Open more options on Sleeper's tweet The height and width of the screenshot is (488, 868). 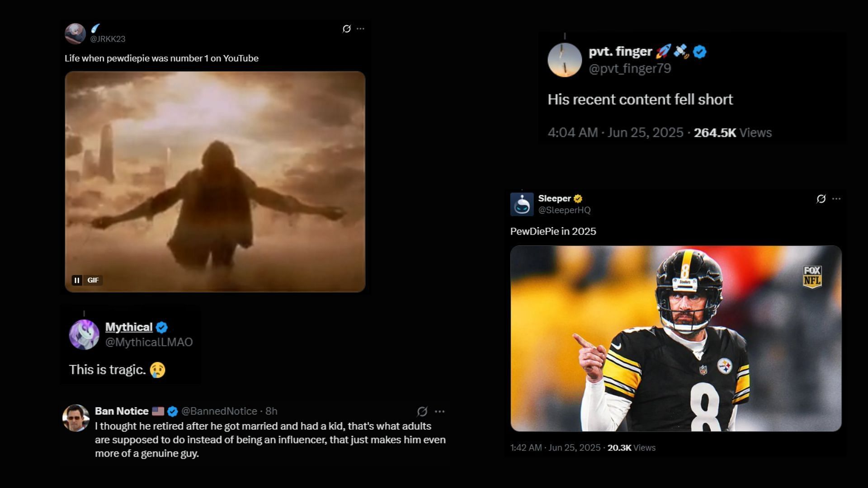(x=836, y=199)
